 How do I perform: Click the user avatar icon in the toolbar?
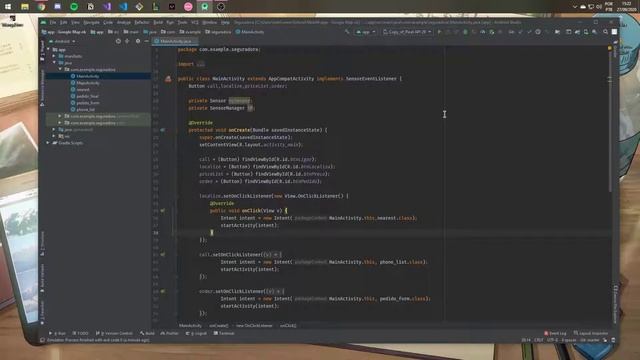614,32
